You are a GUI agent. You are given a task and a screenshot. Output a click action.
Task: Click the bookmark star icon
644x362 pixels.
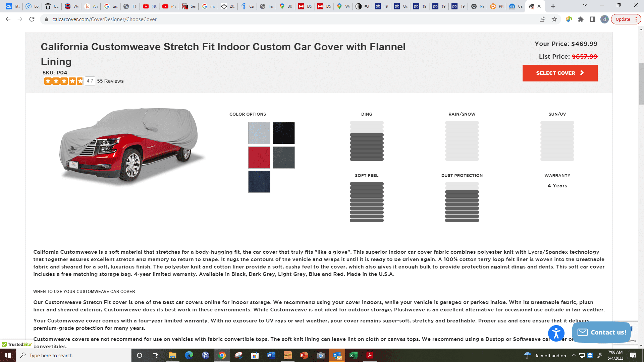(554, 19)
